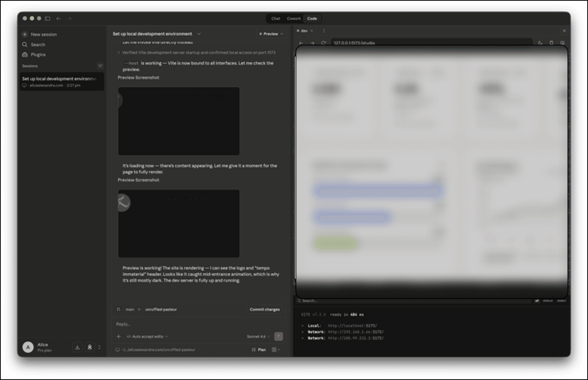
Task: Click the Commit changes button
Action: 264,309
